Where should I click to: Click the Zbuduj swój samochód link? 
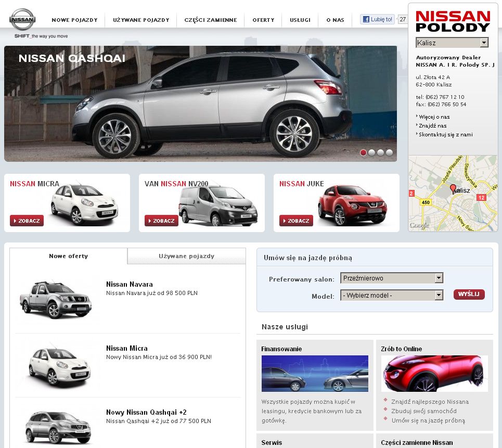coord(424,411)
